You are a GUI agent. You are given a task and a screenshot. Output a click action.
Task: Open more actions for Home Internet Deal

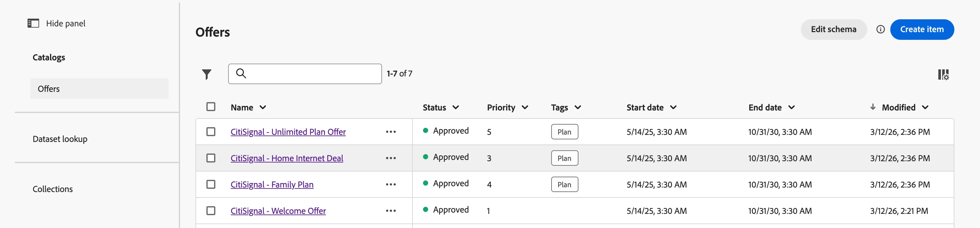[x=391, y=158]
